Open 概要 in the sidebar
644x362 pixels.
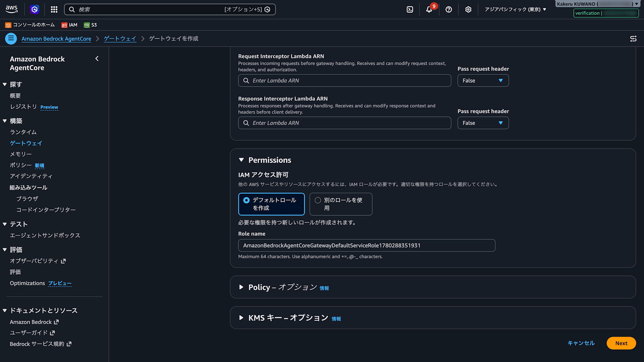(15, 96)
